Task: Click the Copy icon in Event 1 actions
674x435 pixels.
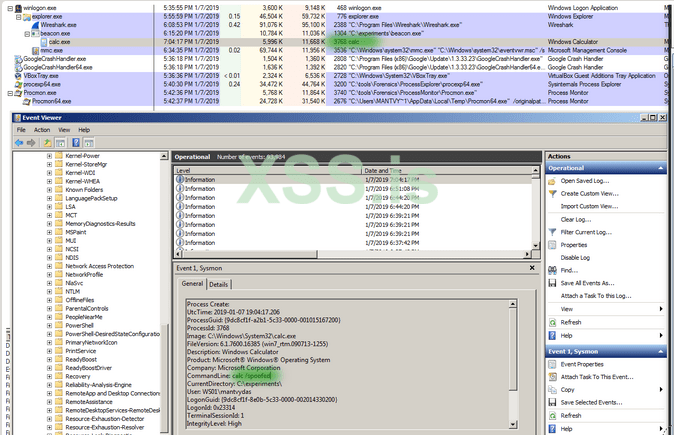Action: point(552,390)
